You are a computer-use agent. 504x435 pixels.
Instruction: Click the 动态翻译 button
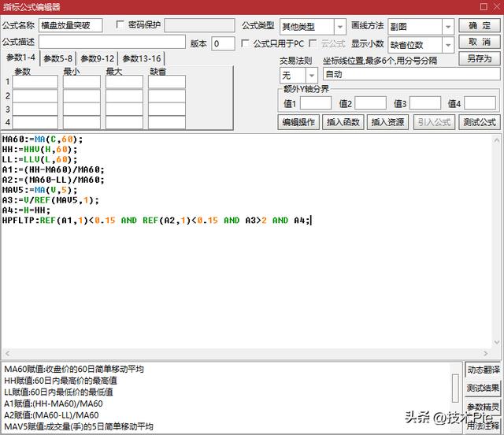coord(483,370)
